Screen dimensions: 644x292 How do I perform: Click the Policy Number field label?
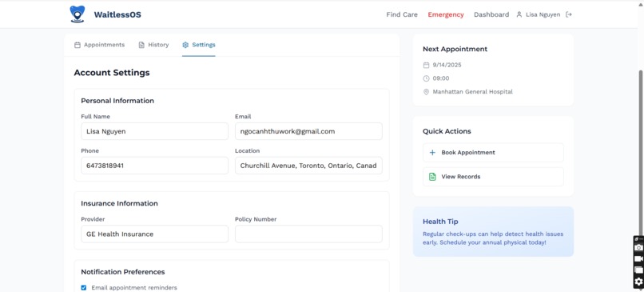click(x=256, y=220)
